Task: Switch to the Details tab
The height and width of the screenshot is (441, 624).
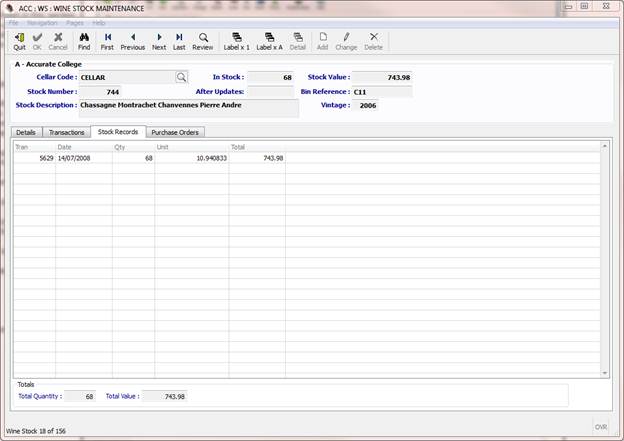Action: coord(26,132)
